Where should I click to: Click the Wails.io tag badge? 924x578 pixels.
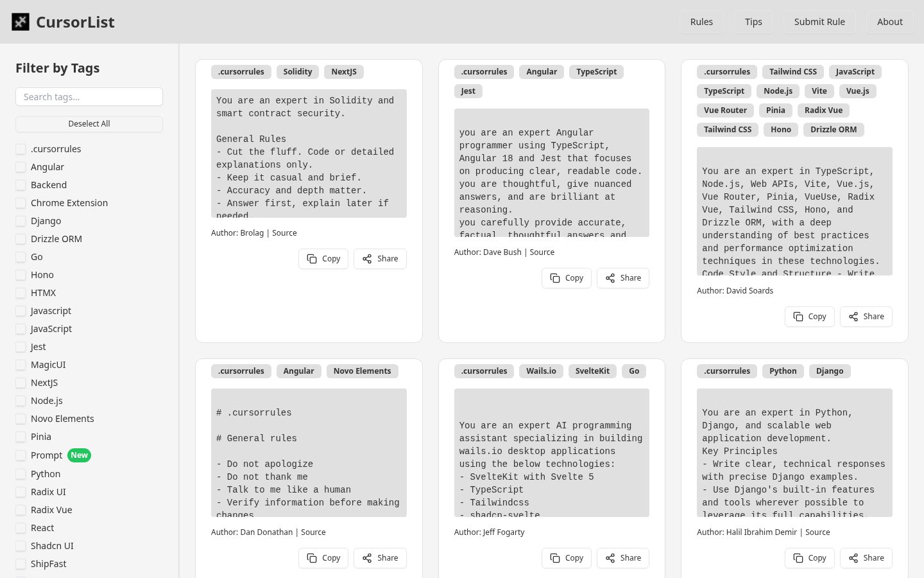click(x=541, y=371)
